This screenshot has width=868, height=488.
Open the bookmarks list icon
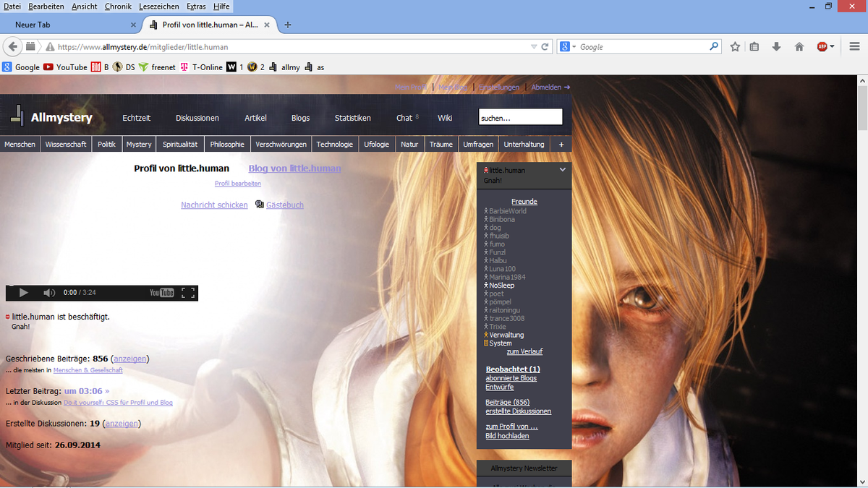754,46
